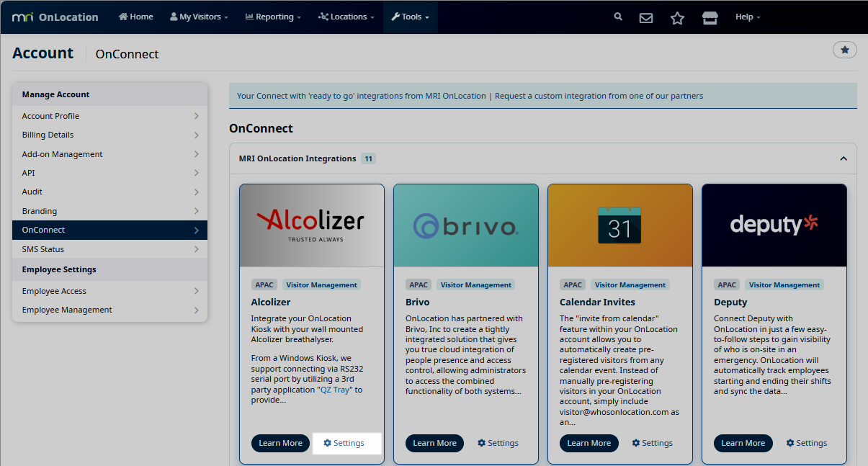Click the bookmark star button under navbar
The image size is (868, 466).
pos(844,50)
